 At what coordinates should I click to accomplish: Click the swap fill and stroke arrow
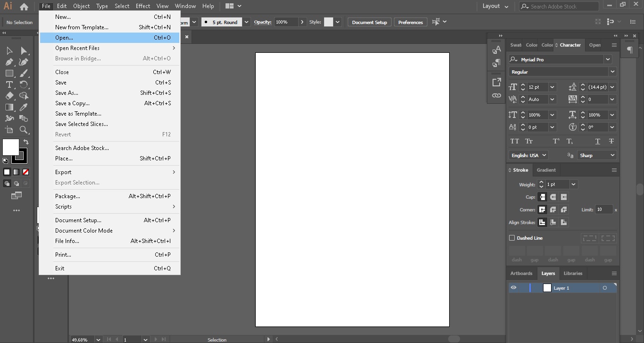pos(26,142)
